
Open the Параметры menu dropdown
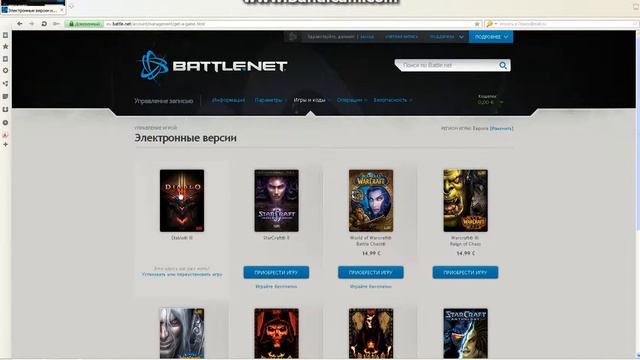271,100
